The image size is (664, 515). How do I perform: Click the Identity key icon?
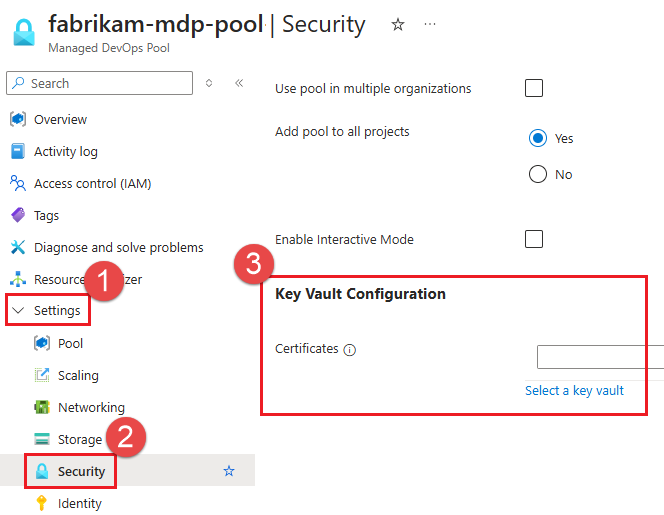[x=42, y=503]
